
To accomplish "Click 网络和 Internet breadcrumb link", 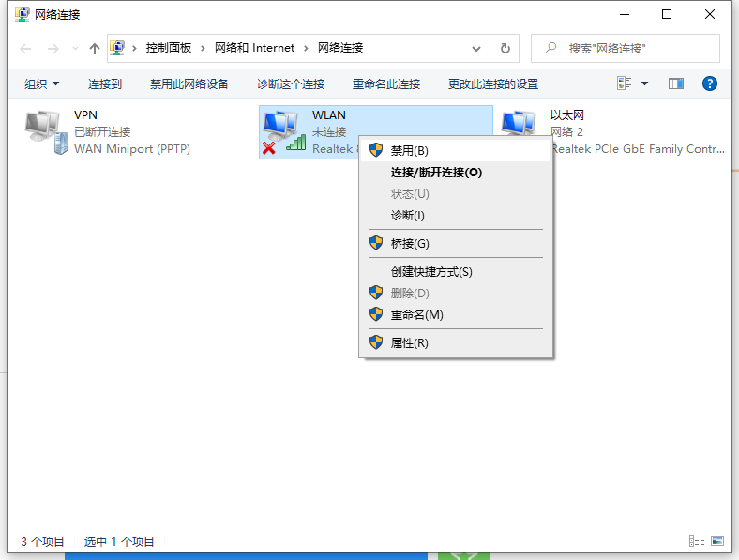I will tap(254, 48).
